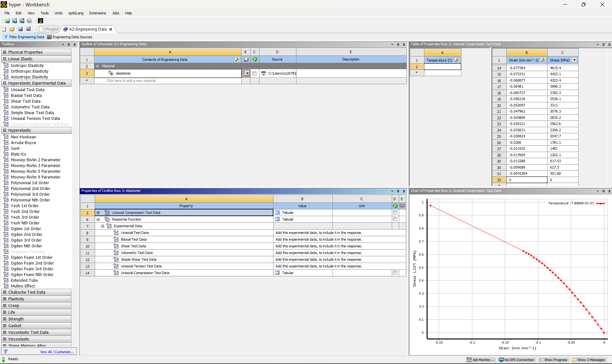Click Filter Engineering Data funnel button
The image size is (612, 364).
[x=24, y=37]
